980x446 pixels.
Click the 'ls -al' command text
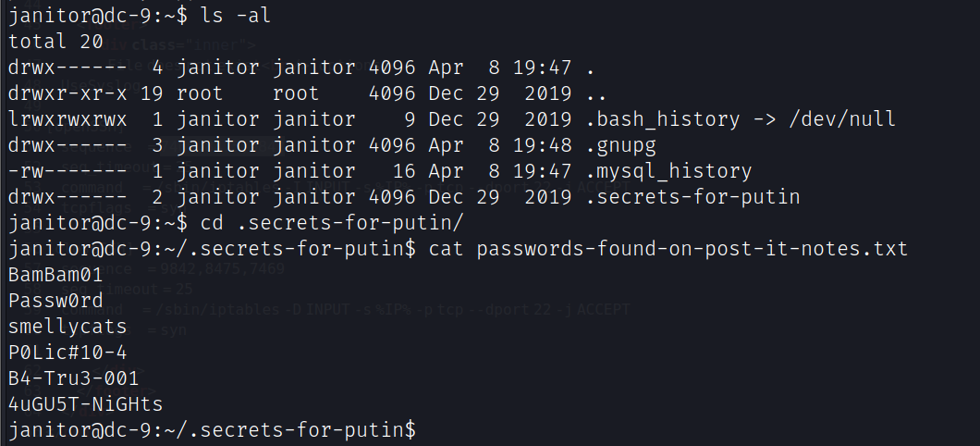pos(233,16)
